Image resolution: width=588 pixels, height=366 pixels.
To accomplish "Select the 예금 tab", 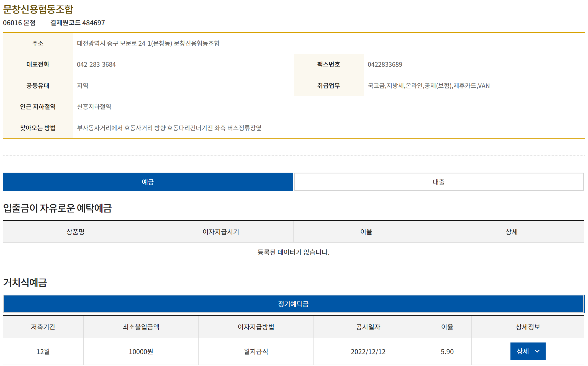I will click(x=148, y=182).
